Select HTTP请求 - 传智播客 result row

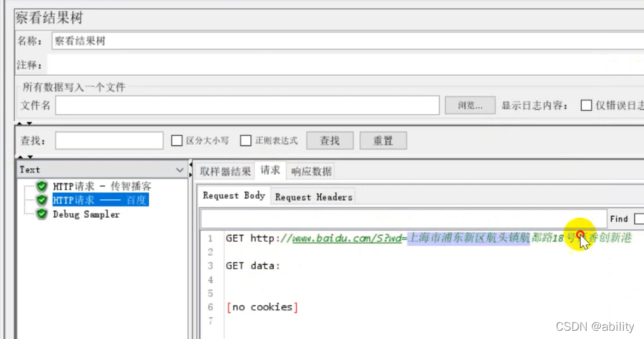(102, 187)
